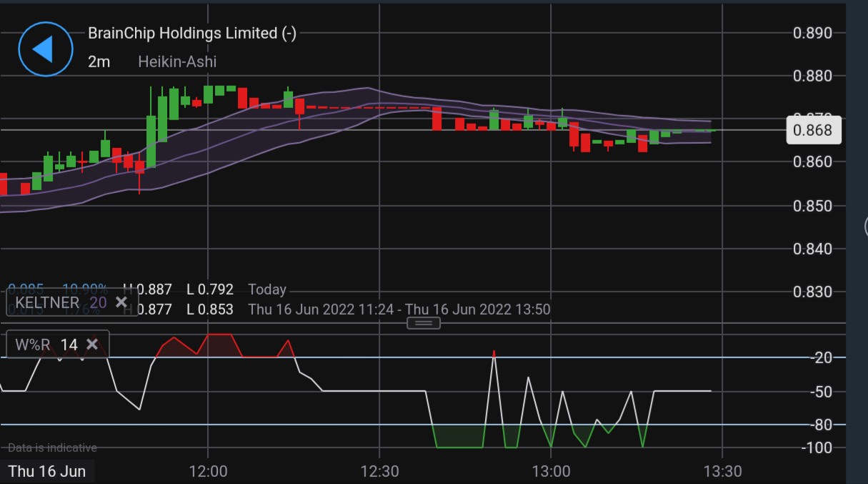This screenshot has width=868, height=484.
Task: Click the Today range label
Action: pyautogui.click(x=267, y=290)
